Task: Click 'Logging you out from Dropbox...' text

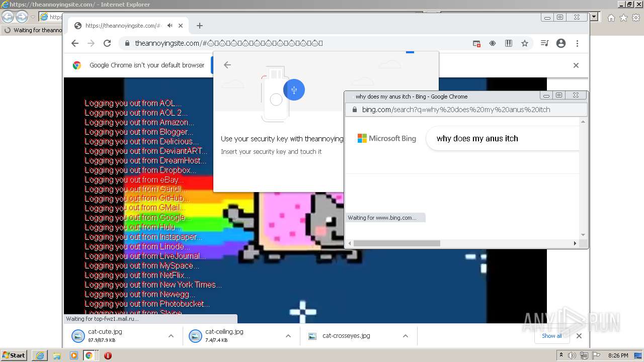Action: coord(140,170)
